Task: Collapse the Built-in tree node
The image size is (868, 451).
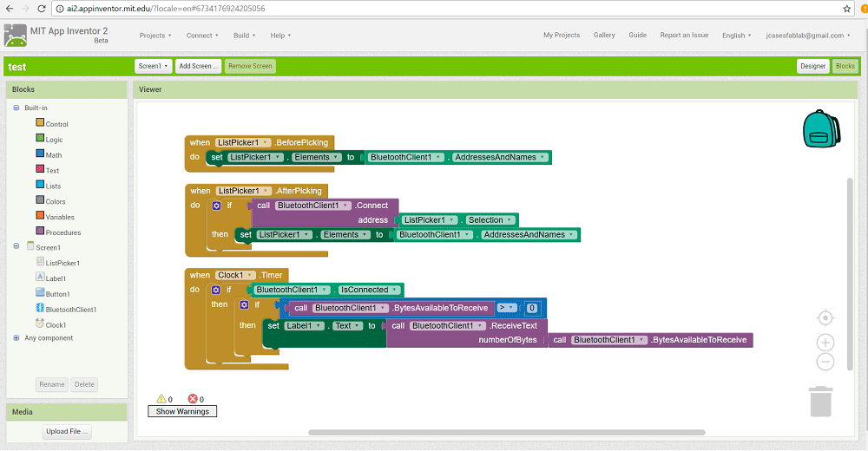Action: tap(16, 108)
